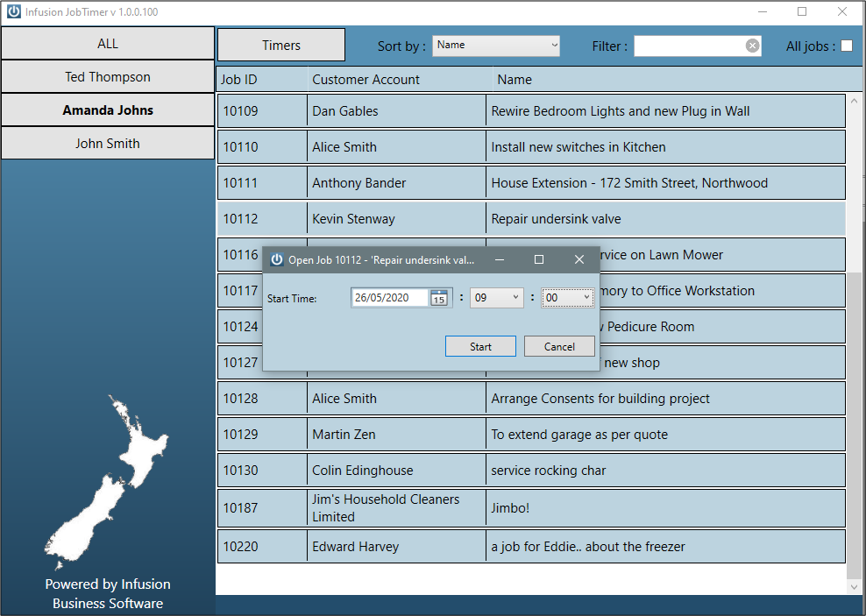Screen dimensions: 866x616
Task: Select Martin Zen customer cell
Action: [396, 434]
